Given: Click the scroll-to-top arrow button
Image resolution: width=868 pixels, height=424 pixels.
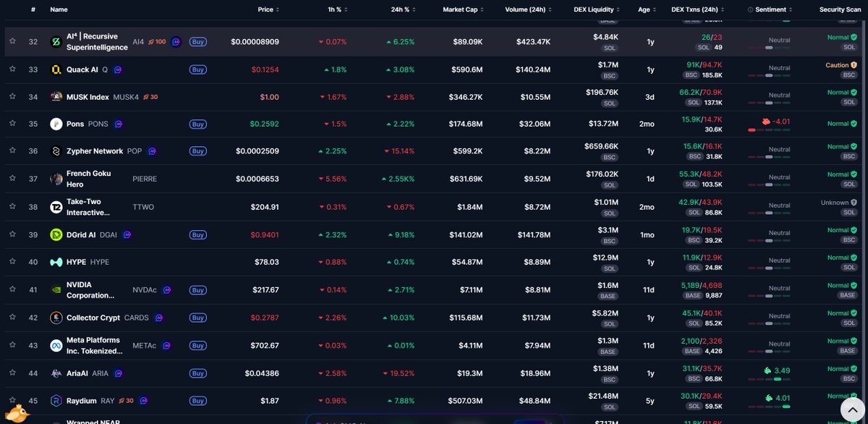Looking at the screenshot, I should pyautogui.click(x=851, y=410).
